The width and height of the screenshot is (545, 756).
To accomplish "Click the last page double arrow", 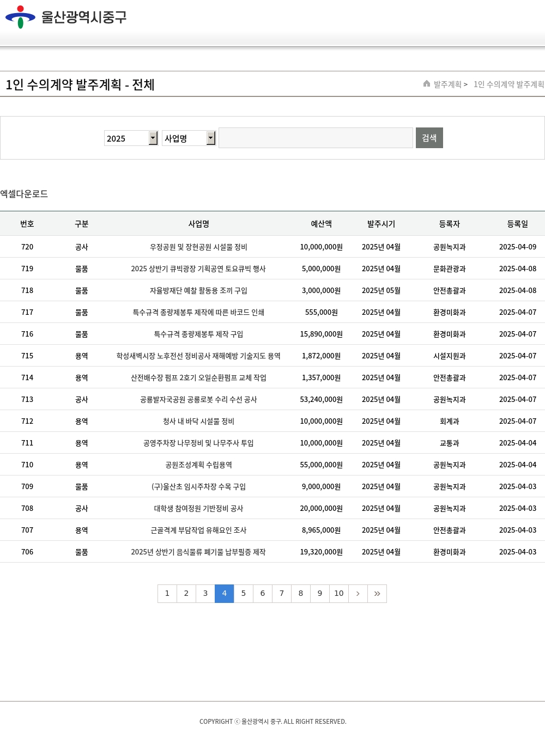I will [377, 594].
